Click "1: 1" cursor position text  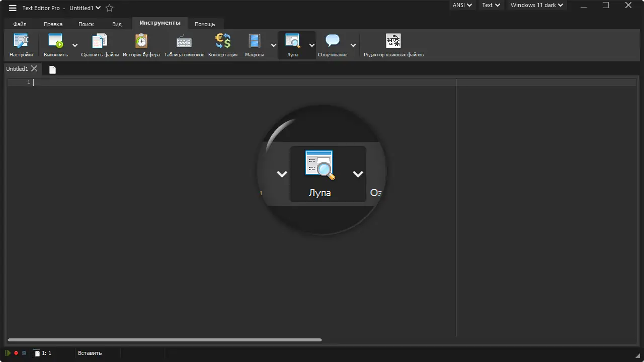(x=47, y=353)
